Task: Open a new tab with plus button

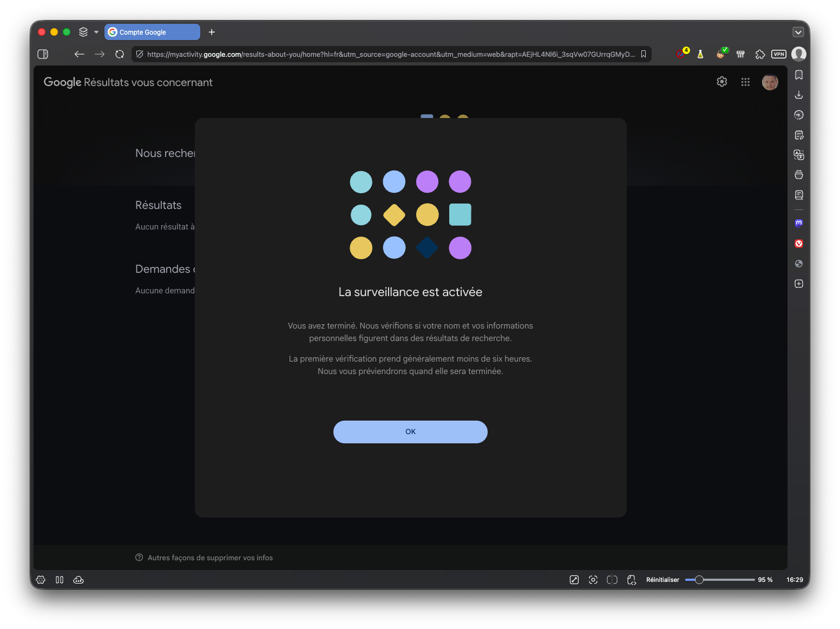Action: pos(212,32)
